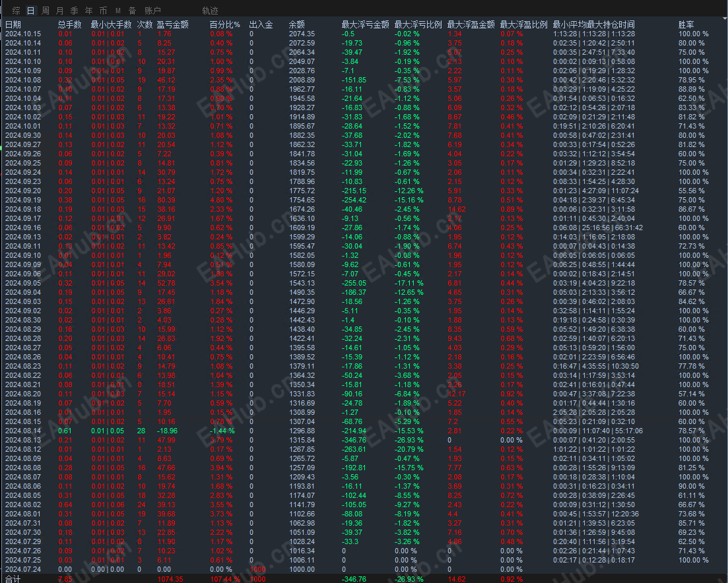Click win rate 78.95 %
Image resolution: width=728 pixels, height=583 pixels.
pos(692,80)
